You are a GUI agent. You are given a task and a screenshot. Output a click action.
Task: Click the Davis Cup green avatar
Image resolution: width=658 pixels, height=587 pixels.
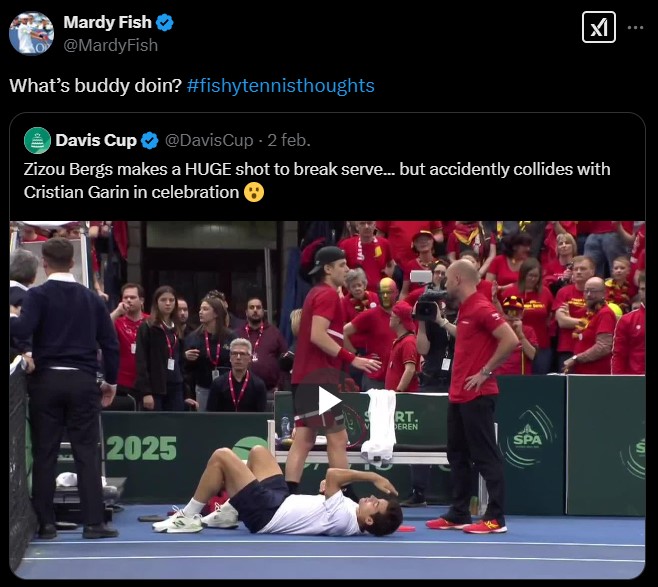(37, 141)
